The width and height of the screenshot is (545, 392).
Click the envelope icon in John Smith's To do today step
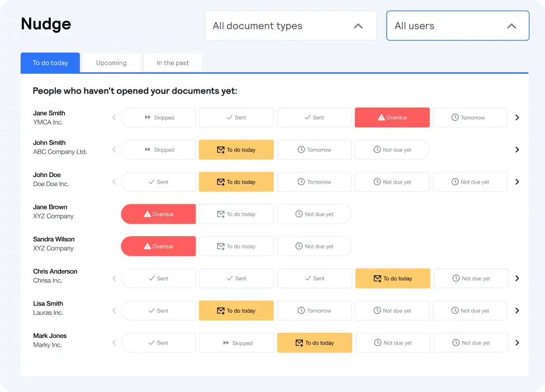pos(221,150)
